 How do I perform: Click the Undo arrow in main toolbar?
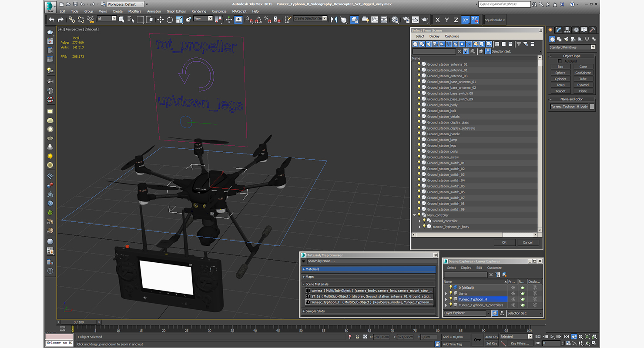[x=52, y=20]
